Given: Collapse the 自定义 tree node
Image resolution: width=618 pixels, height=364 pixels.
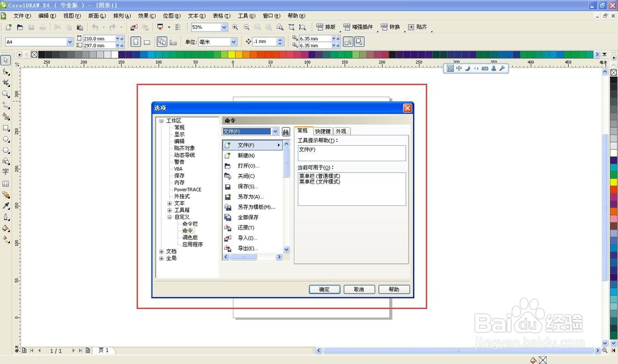Looking at the screenshot, I should tap(169, 217).
